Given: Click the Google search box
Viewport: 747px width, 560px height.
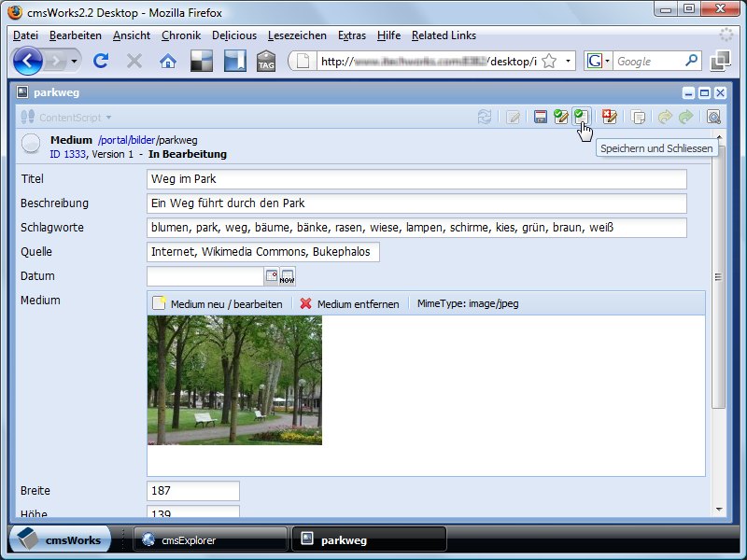Looking at the screenshot, I should click(x=649, y=62).
